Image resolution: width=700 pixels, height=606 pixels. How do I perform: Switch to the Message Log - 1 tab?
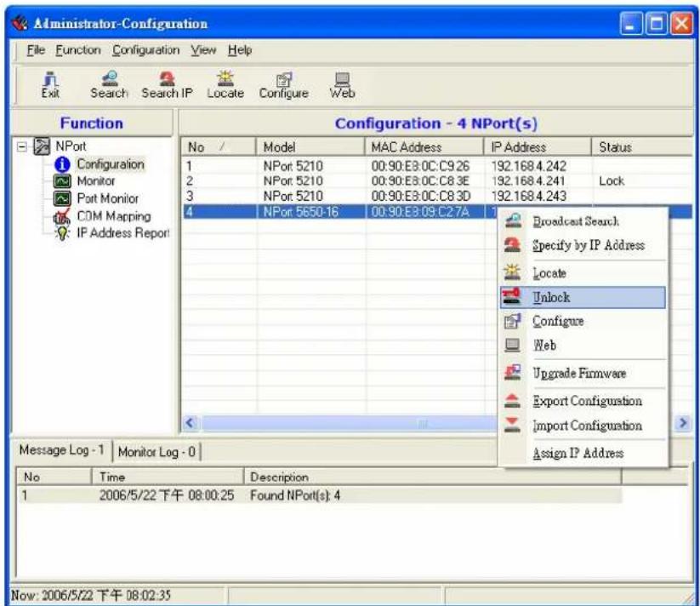pyautogui.click(x=61, y=450)
